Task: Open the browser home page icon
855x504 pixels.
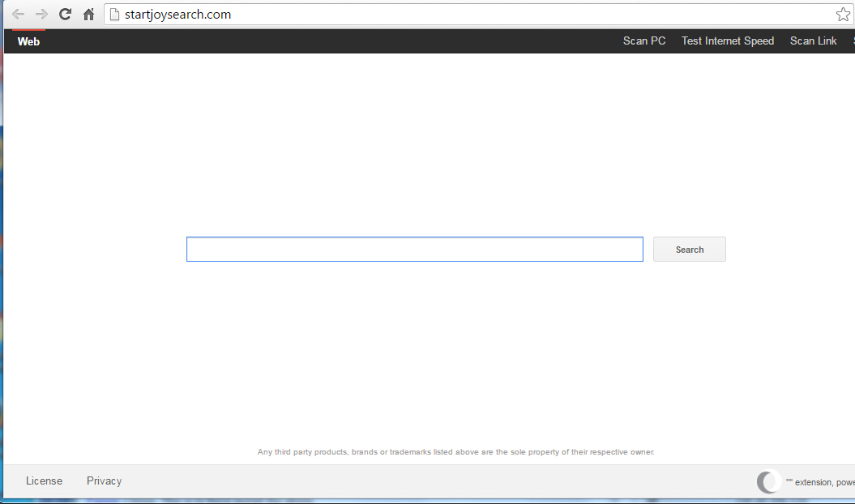Action: coord(89,15)
